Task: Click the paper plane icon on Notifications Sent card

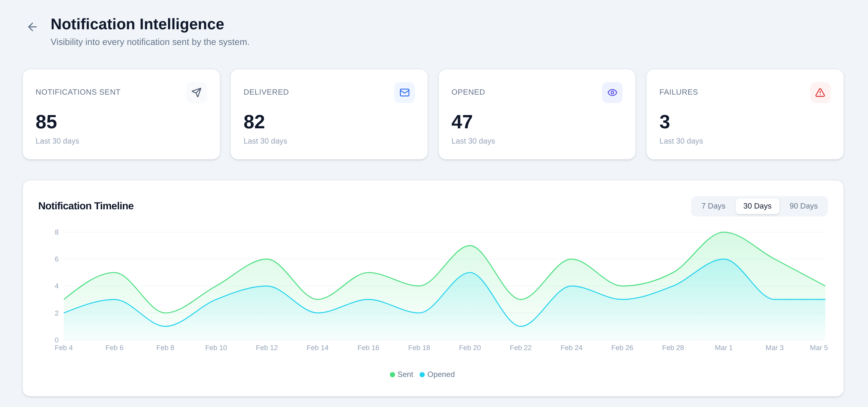Action: coord(196,93)
